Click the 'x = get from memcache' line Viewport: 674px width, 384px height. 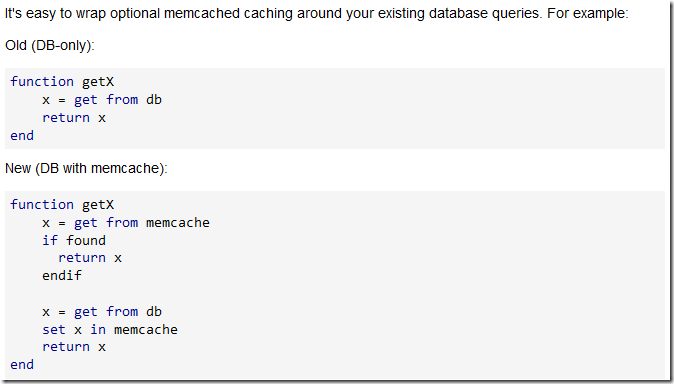(x=126, y=223)
